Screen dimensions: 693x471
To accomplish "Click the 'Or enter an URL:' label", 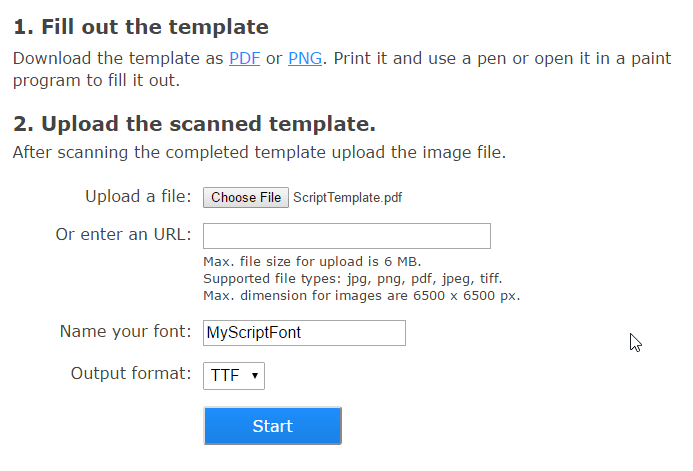I will [124, 235].
